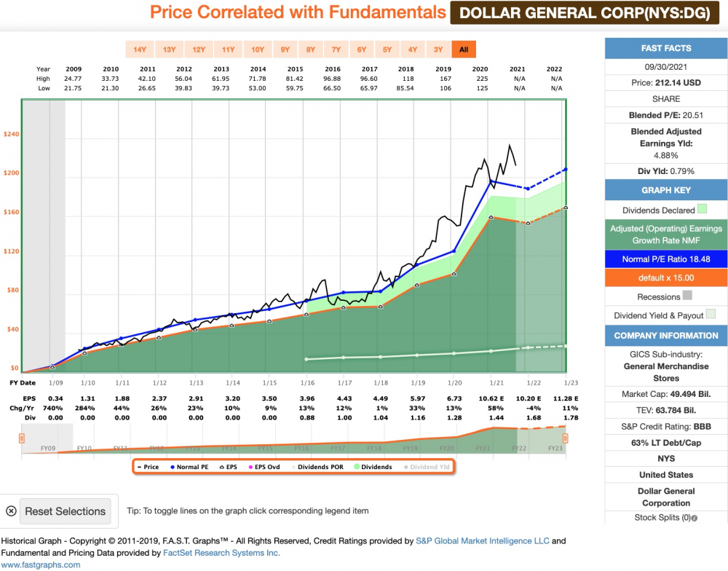Click the left range slider handle
728x571 pixels.
point(21,438)
